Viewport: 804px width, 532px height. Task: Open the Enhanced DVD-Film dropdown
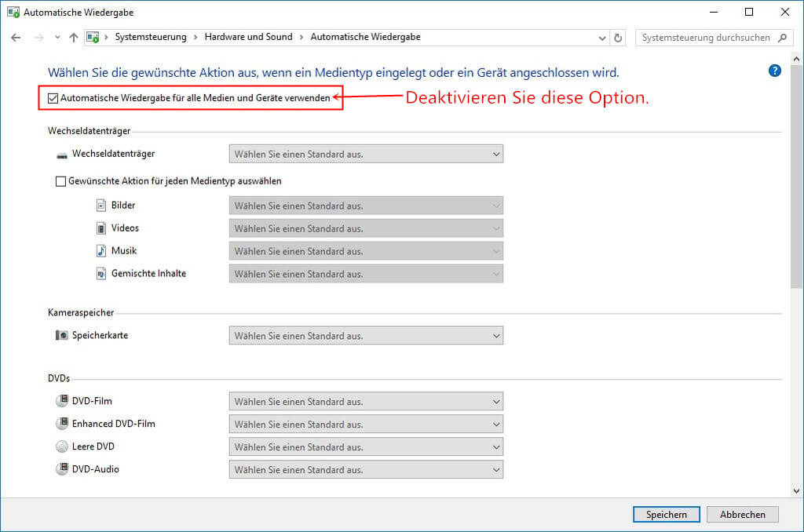[x=366, y=424]
